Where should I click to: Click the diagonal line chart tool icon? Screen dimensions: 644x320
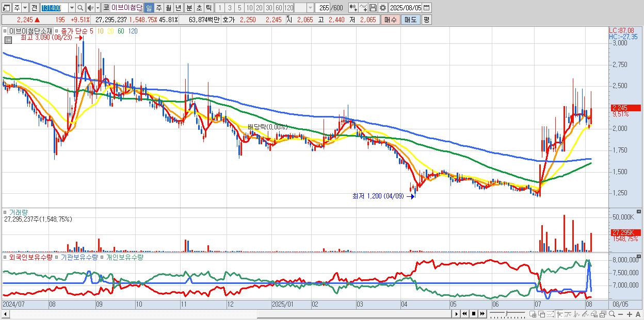[x=586, y=314]
